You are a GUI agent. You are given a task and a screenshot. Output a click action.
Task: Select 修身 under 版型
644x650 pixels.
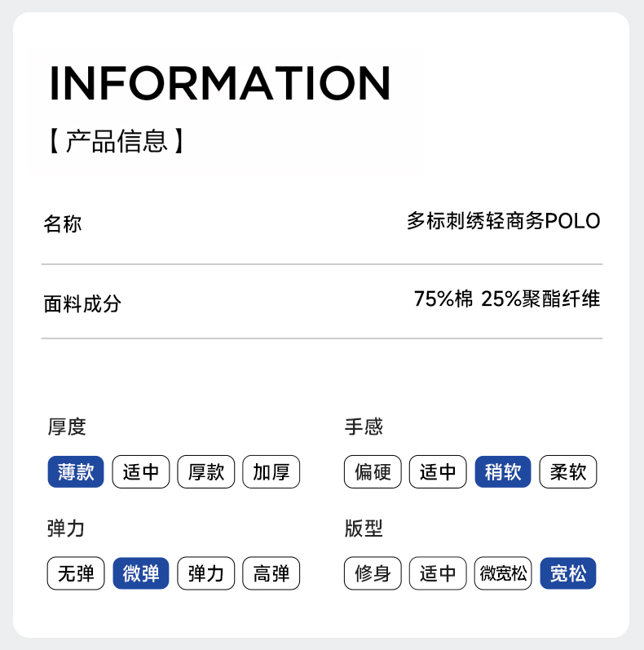[x=373, y=574]
